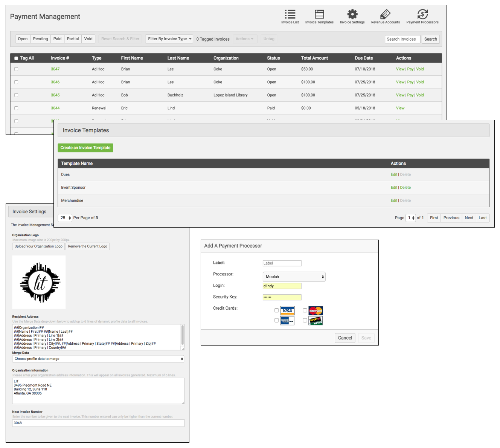Enable the American Express checkbox
The height and width of the screenshot is (448, 500).
[x=276, y=320]
